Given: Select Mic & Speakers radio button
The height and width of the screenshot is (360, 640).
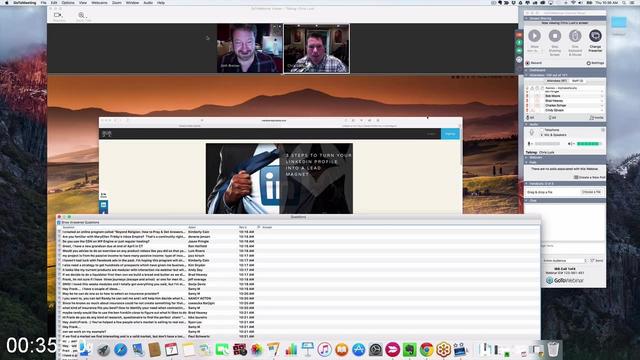Looking at the screenshot, I should click(x=542, y=135).
